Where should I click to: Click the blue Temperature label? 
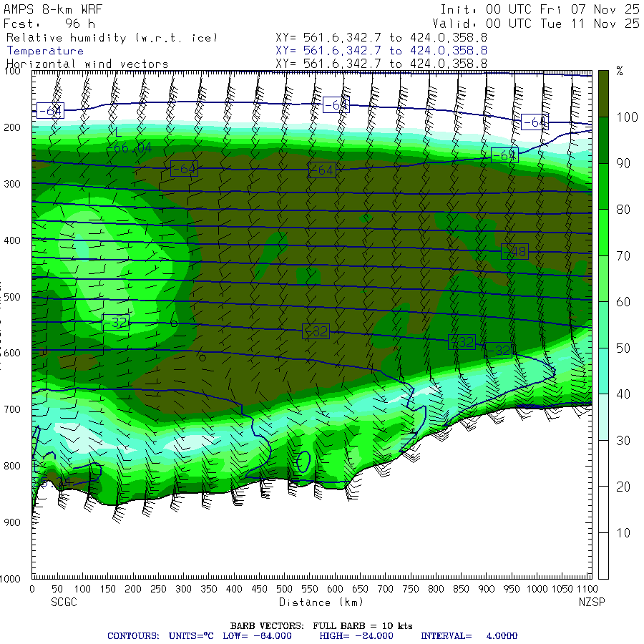45,51
